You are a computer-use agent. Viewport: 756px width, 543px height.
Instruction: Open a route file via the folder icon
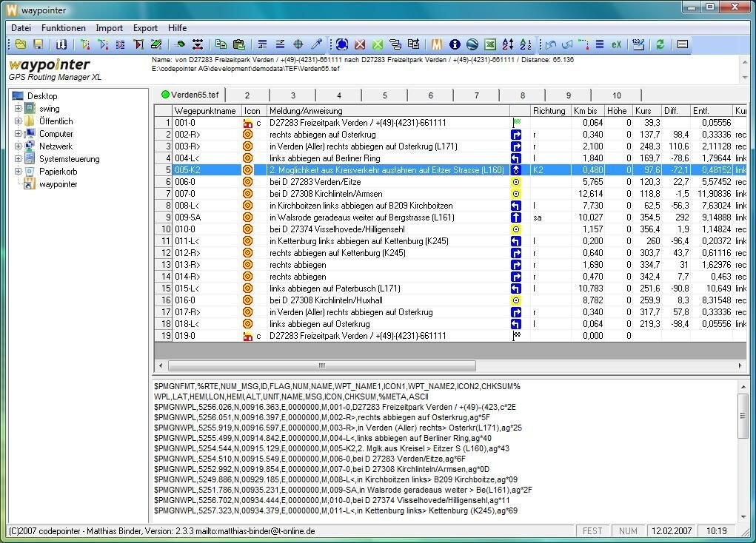21,44
